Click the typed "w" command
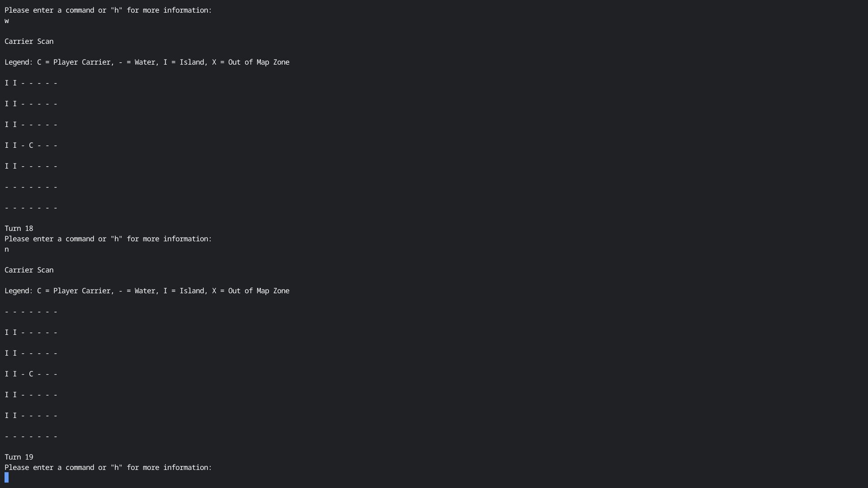The width and height of the screenshot is (868, 488). [7, 21]
